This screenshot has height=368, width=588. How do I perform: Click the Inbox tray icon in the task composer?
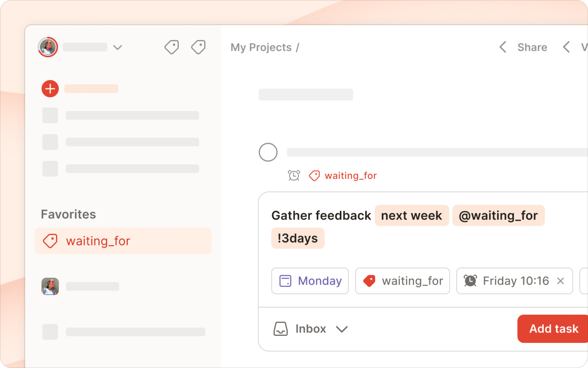[x=280, y=329]
